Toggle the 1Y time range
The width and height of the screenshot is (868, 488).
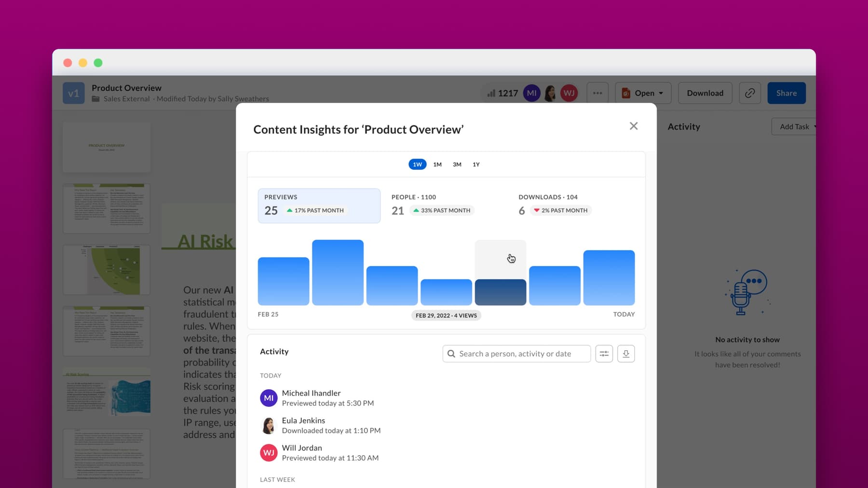click(x=476, y=164)
